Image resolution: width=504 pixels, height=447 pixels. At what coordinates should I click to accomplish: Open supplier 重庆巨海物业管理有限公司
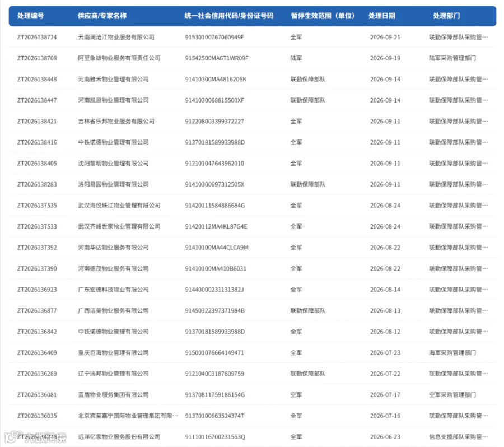pos(113,353)
